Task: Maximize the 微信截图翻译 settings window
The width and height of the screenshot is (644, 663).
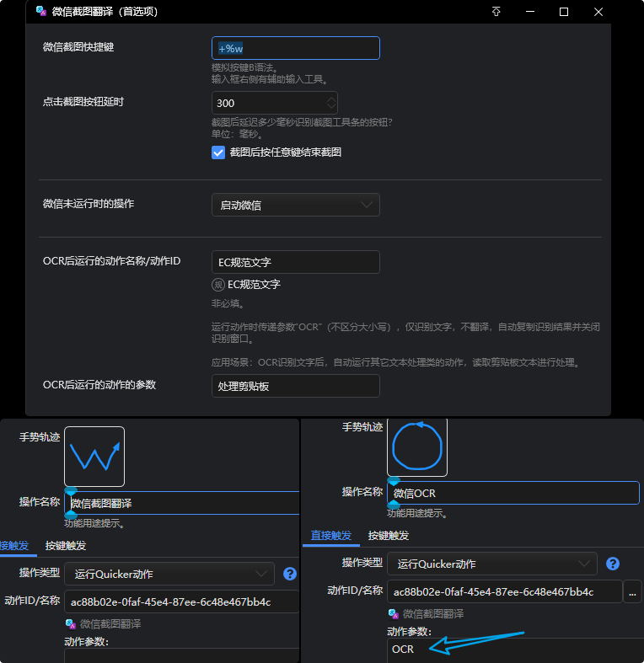Action: pos(564,12)
